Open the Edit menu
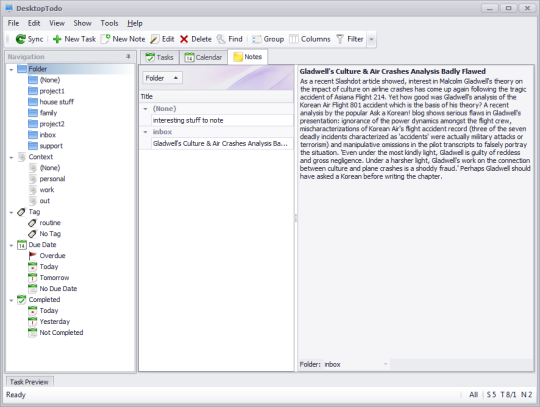540x407 pixels. pos(34,23)
